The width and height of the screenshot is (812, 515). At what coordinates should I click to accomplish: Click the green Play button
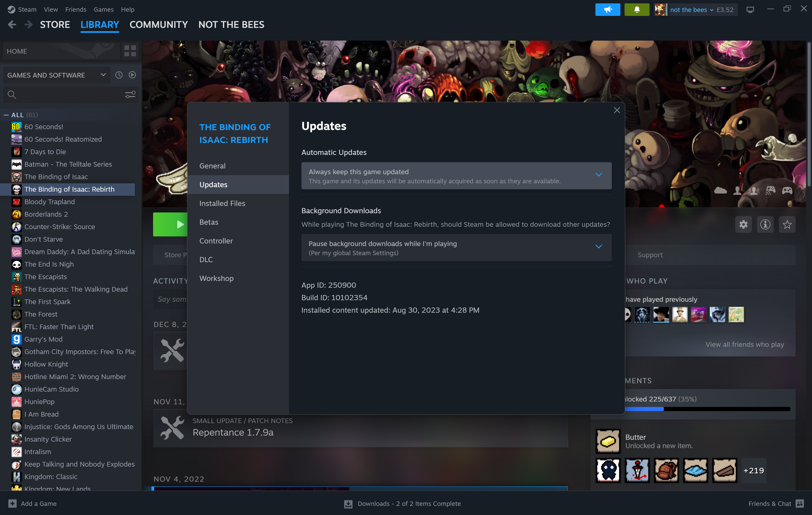point(170,224)
